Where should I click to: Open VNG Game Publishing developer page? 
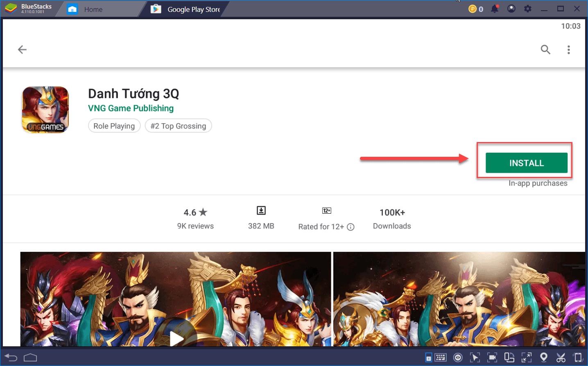(x=131, y=108)
